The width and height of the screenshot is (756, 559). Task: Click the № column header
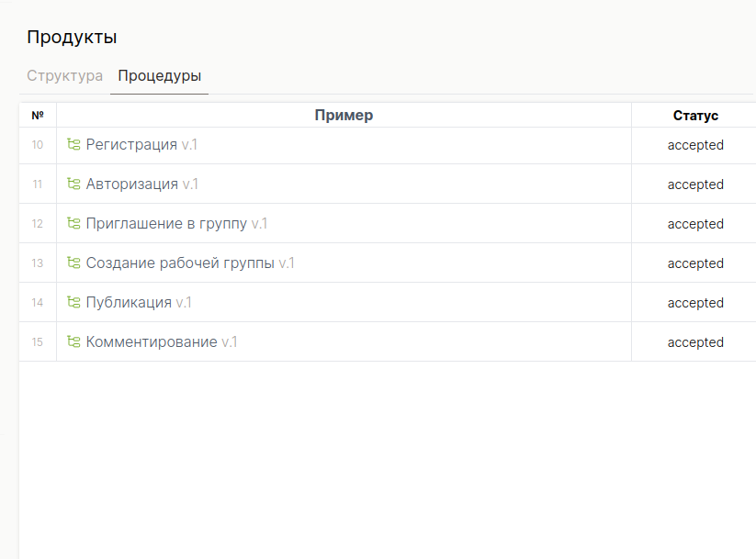coord(38,115)
